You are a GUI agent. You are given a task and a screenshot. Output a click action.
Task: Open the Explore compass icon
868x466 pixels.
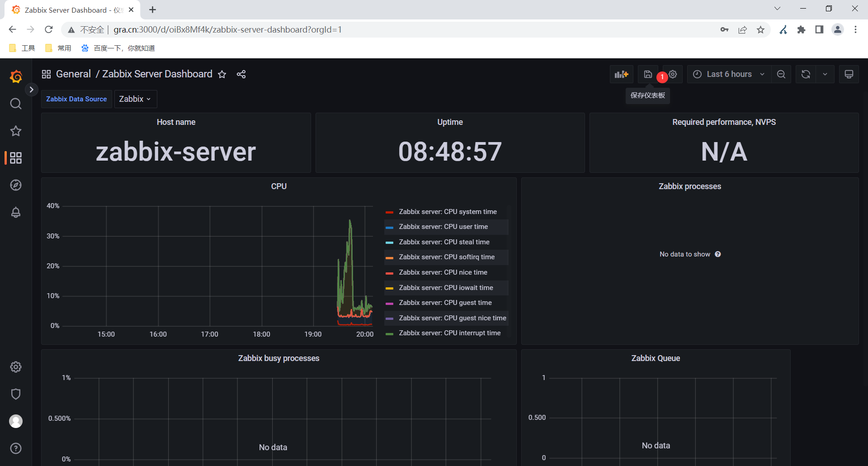pos(16,185)
